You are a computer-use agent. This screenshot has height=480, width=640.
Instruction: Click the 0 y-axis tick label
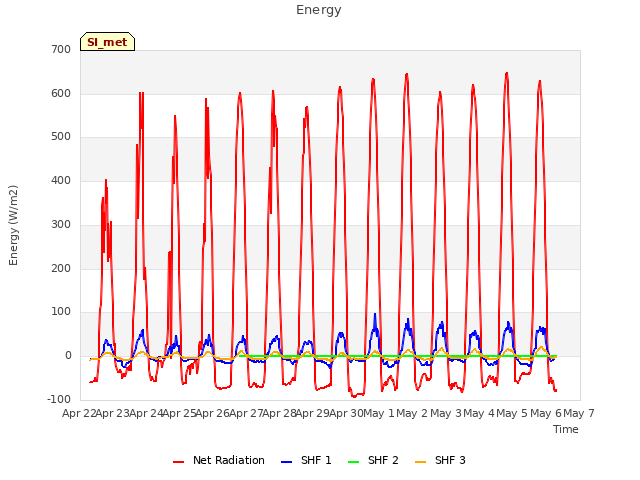68,356
